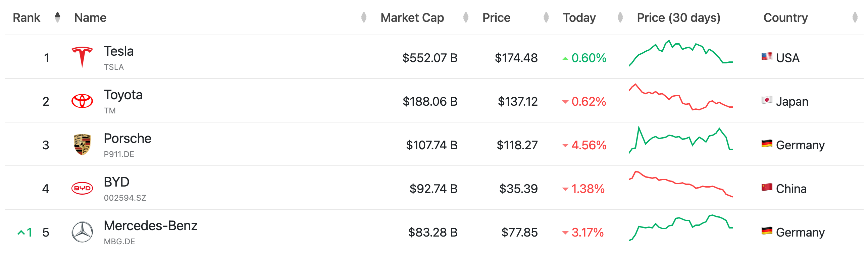Click Germany flag in Porsche row
The width and height of the screenshot is (868, 253).
click(x=767, y=144)
